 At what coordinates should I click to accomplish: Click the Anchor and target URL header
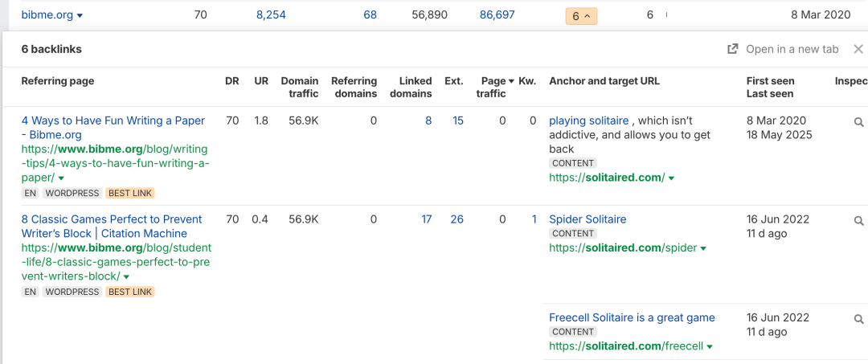click(604, 81)
